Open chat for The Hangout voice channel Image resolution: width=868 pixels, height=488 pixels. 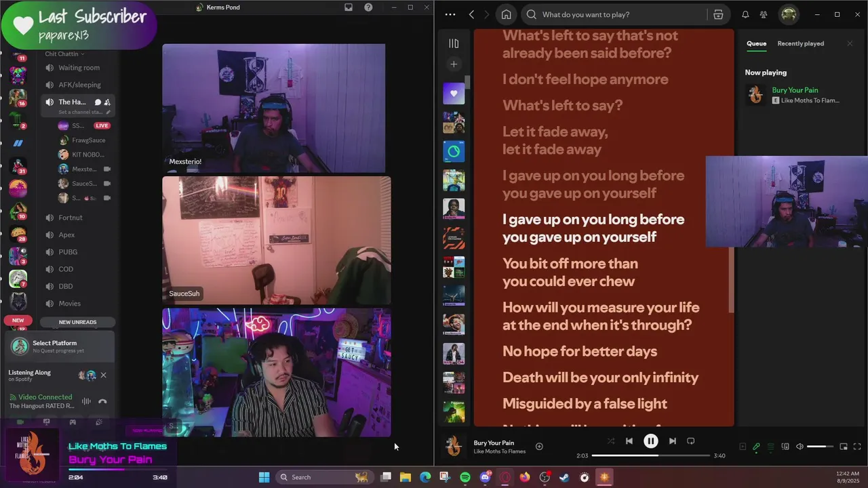click(98, 102)
